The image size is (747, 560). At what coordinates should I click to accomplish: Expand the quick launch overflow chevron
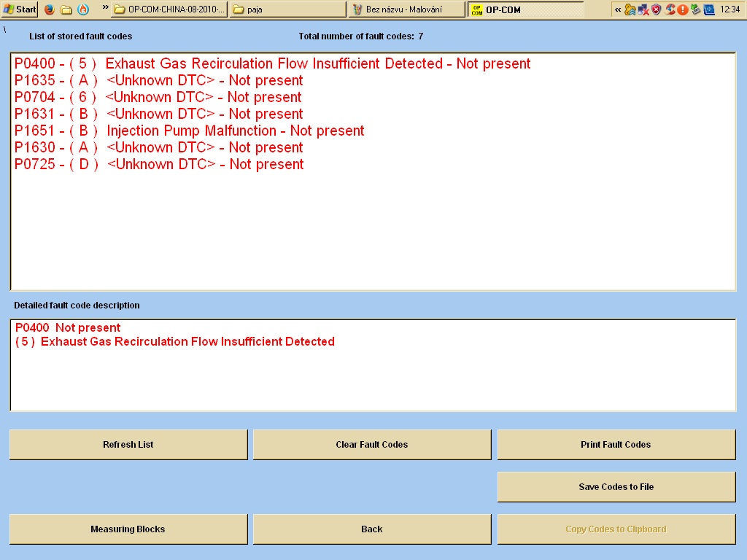coord(105,8)
